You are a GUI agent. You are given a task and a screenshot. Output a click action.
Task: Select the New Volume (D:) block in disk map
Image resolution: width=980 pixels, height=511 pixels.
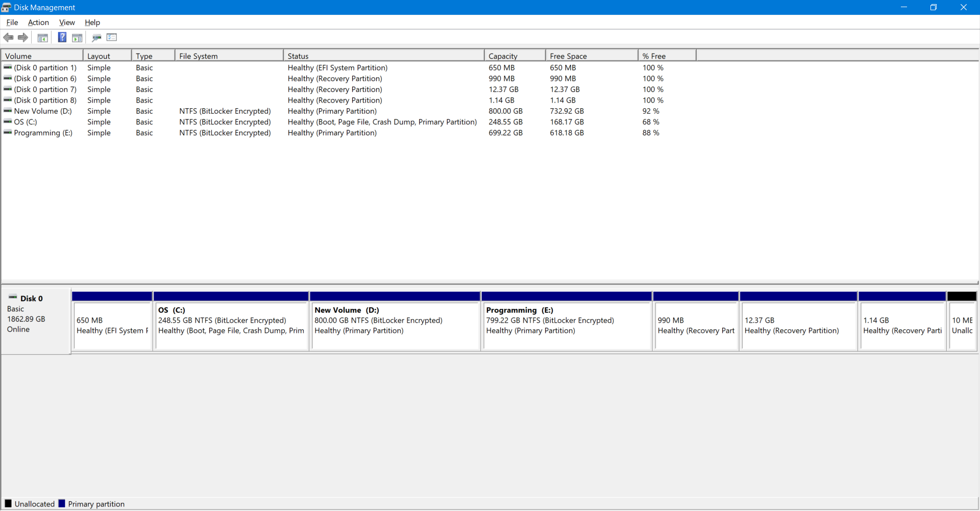click(x=395, y=321)
